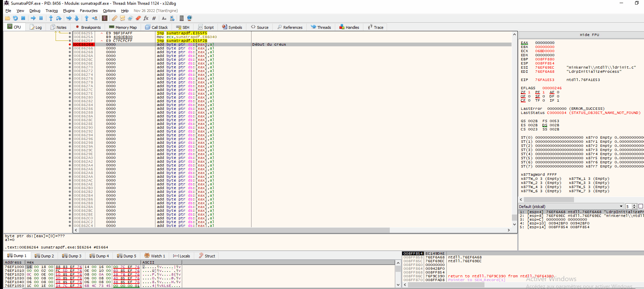This screenshot has width=644, height=289.
Task: Click the Run till return icon
Action: (86, 18)
